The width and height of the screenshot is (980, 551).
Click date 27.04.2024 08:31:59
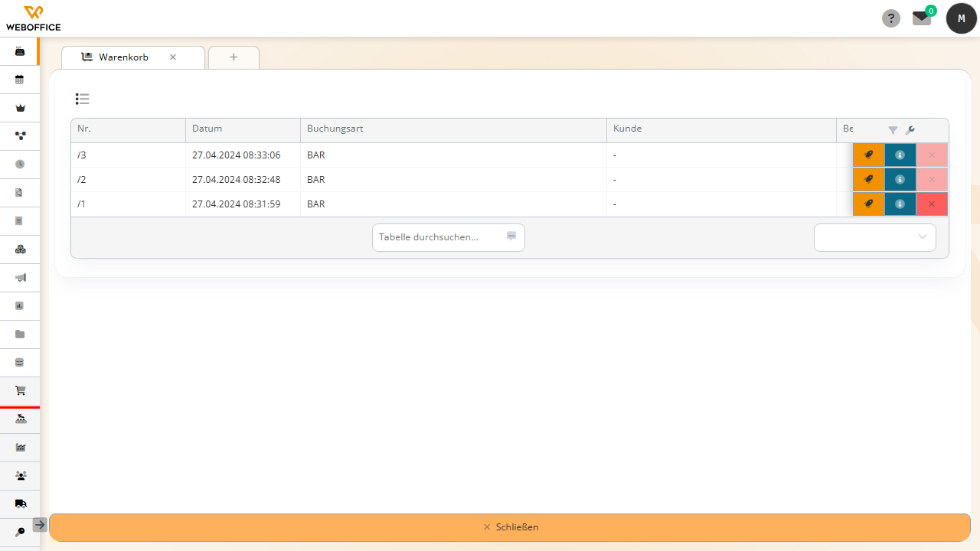point(236,204)
